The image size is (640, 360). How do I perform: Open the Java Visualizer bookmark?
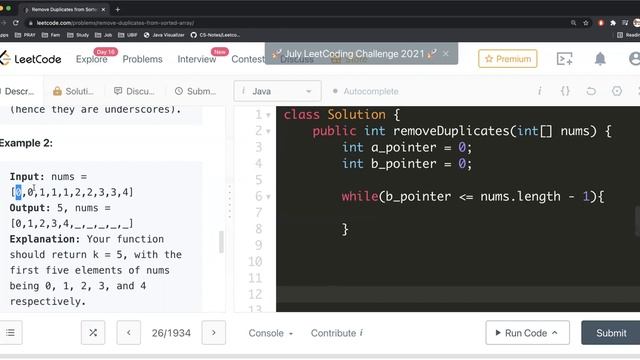click(x=164, y=35)
